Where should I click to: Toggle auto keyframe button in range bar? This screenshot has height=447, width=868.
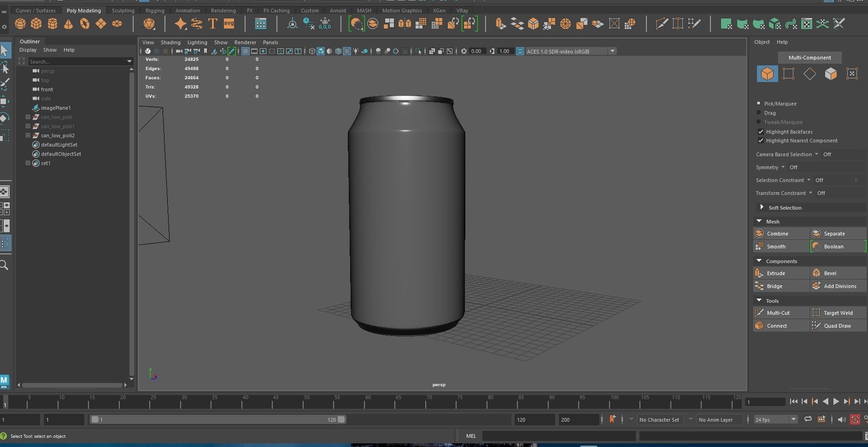pos(855,419)
